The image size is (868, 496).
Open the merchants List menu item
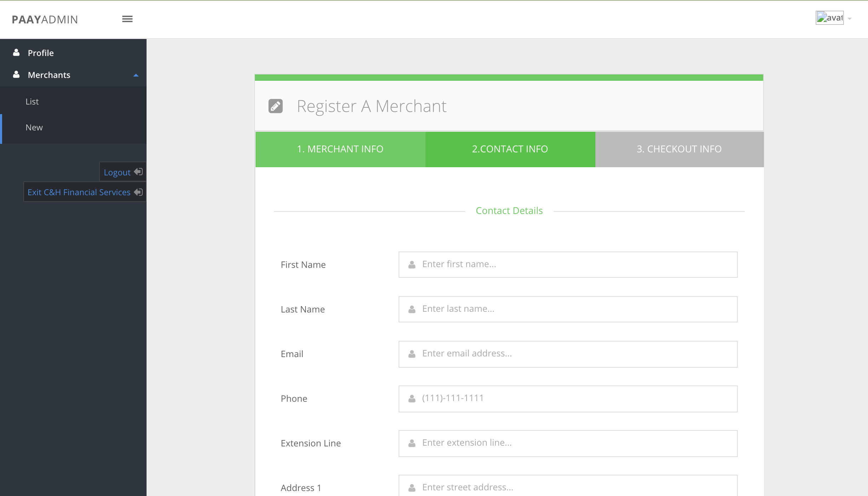click(x=32, y=102)
